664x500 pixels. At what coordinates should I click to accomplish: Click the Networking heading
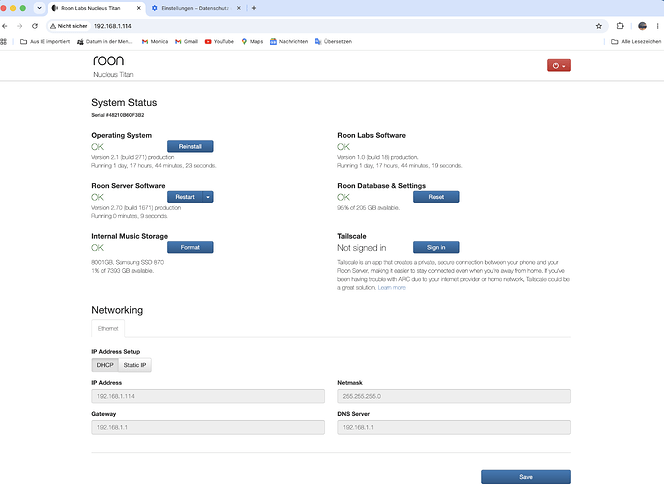pos(117,310)
